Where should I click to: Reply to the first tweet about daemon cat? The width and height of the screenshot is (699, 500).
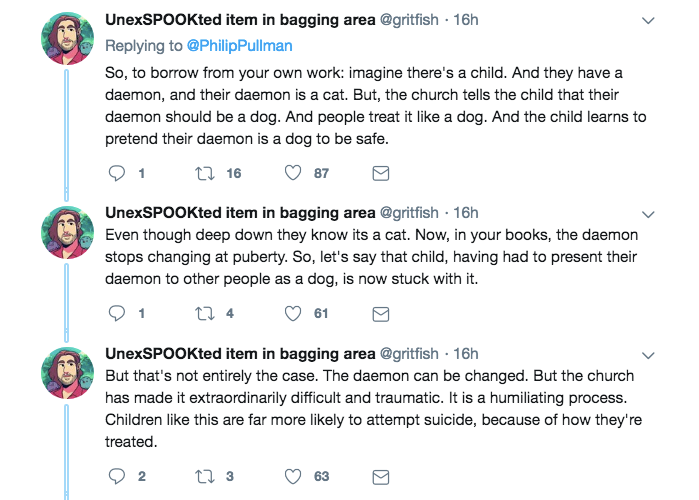click(115, 173)
